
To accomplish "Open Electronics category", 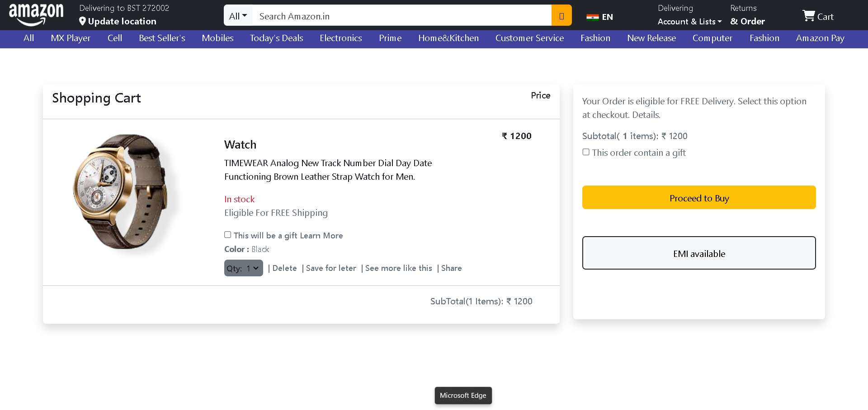I will pyautogui.click(x=341, y=38).
